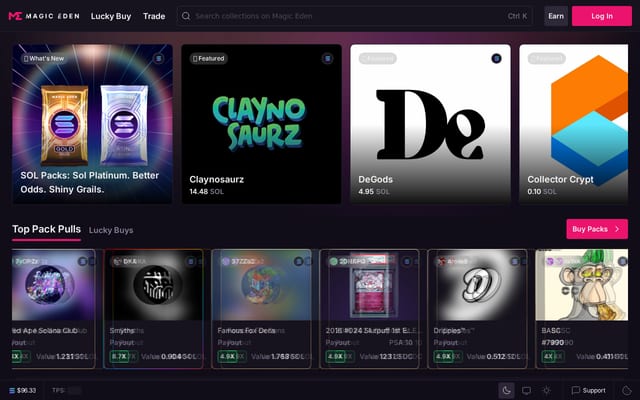This screenshot has width=640, height=400.
Task: Click the chain icon on BASC card
Action: [622, 261]
